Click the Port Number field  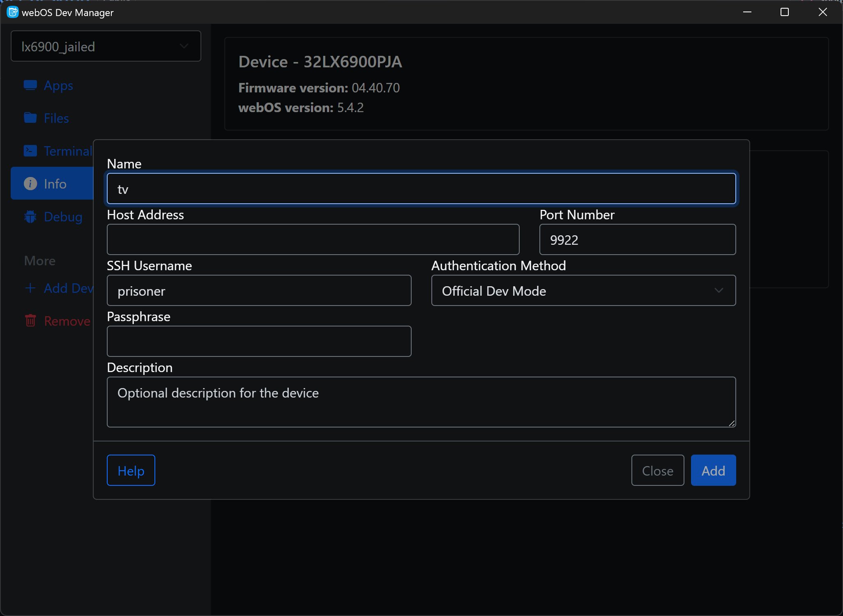pos(637,239)
